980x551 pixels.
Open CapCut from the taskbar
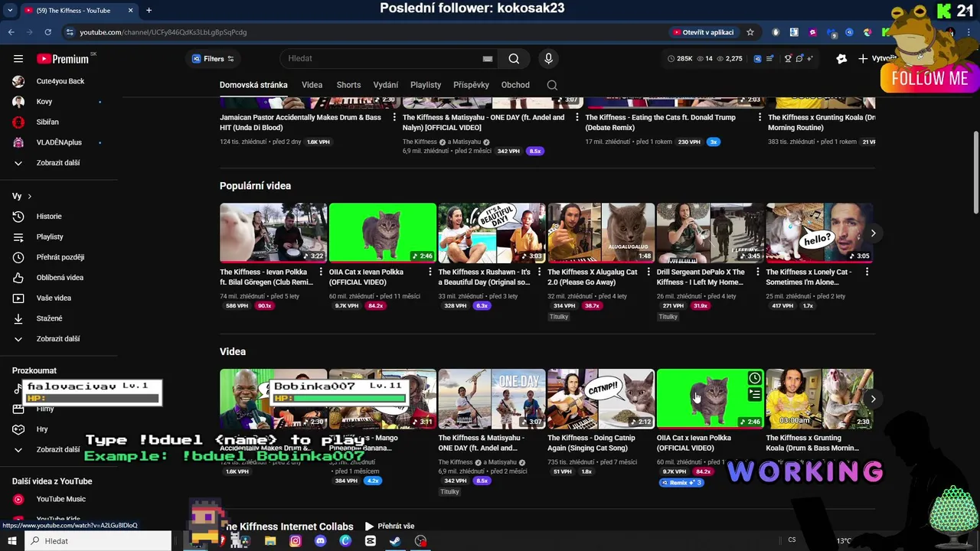(x=371, y=541)
